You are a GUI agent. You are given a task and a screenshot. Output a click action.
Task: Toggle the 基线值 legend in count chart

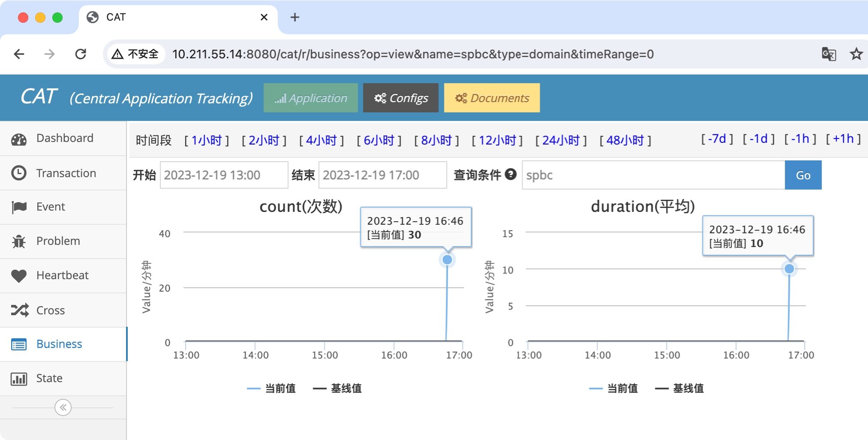tap(337, 389)
